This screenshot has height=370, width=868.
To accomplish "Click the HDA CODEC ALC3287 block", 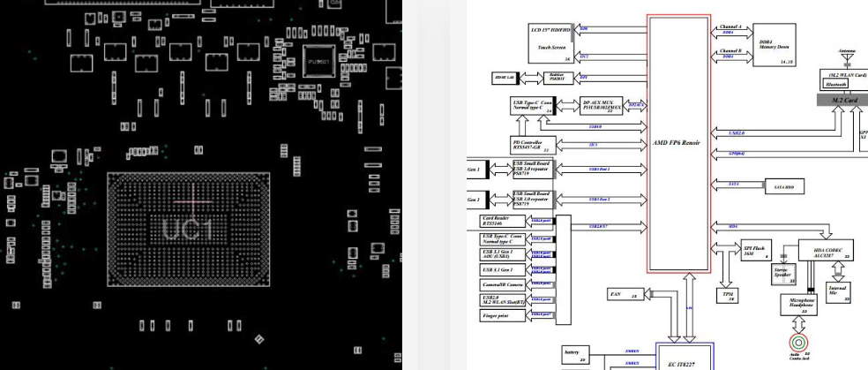I will pyautogui.click(x=826, y=251).
